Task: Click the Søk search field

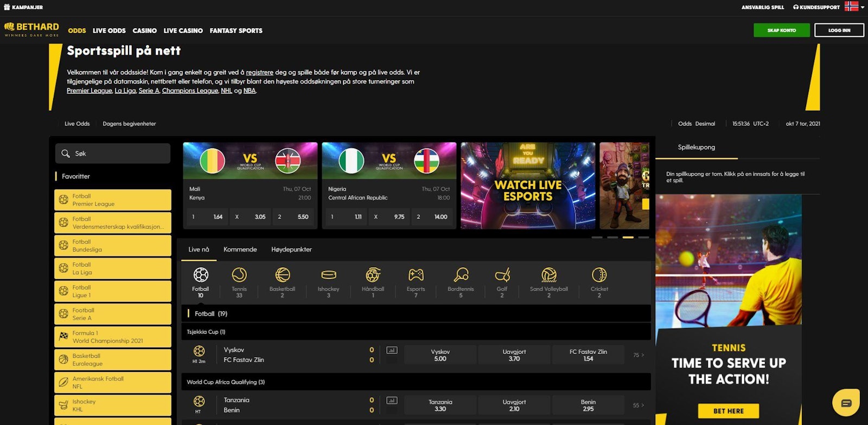Action: (x=113, y=153)
